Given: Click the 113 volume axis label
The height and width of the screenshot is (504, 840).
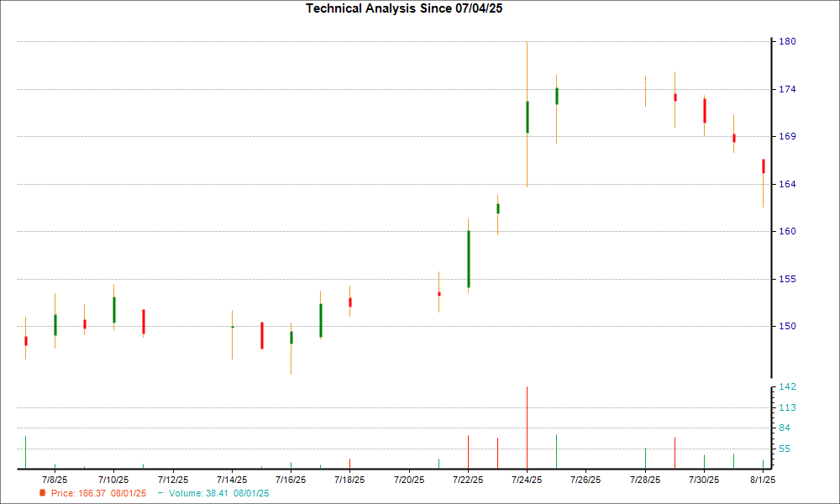Looking at the screenshot, I should pos(787,408).
